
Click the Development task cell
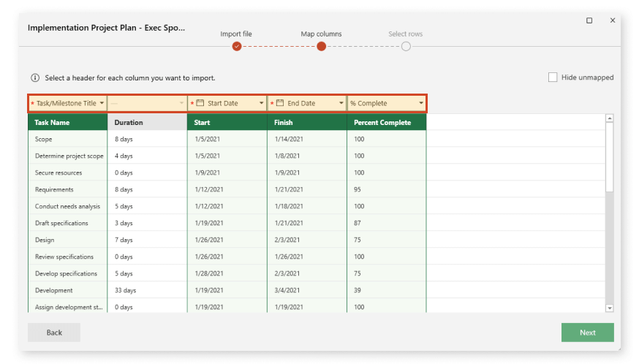(68, 290)
